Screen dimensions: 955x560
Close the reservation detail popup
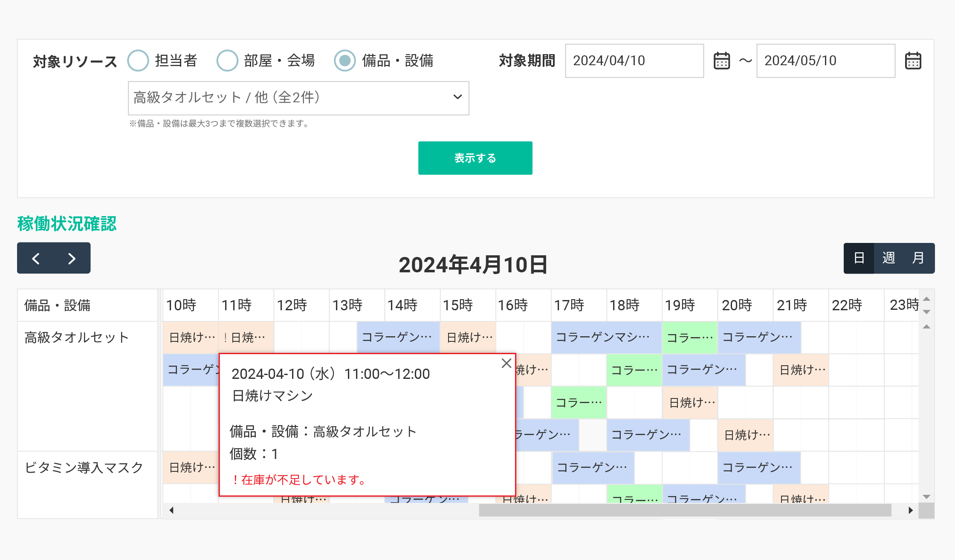click(x=506, y=363)
